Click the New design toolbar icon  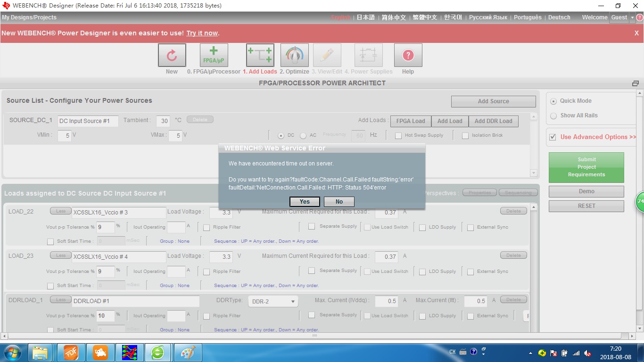172,56
